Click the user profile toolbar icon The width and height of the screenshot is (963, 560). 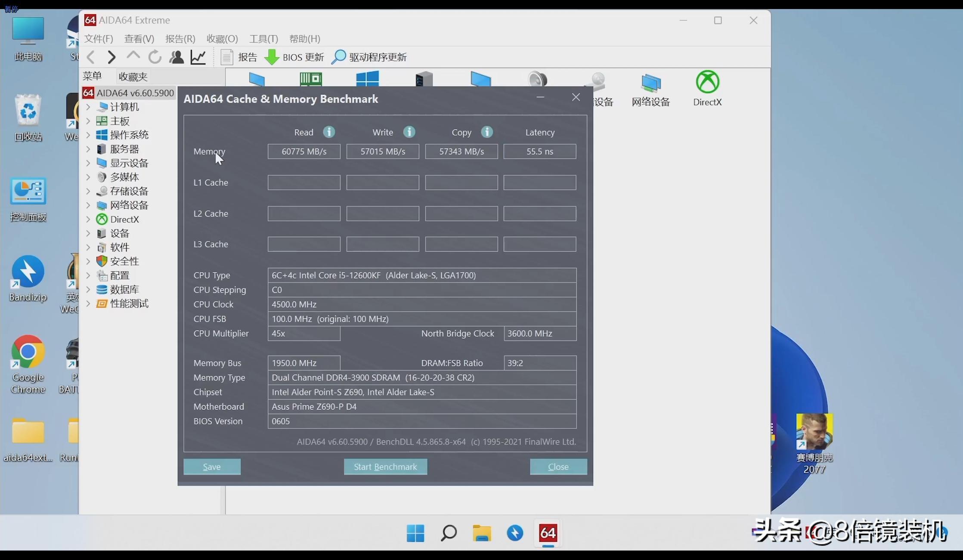click(176, 57)
